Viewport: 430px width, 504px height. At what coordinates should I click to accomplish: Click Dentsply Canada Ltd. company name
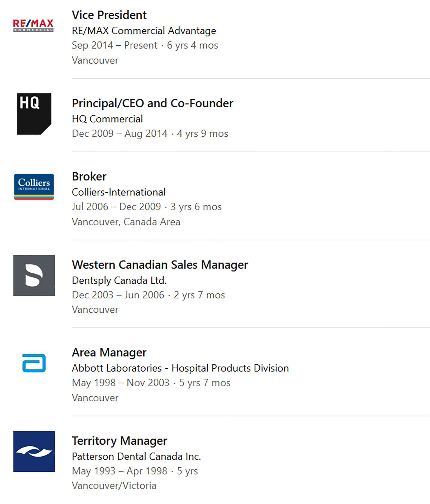[119, 280]
